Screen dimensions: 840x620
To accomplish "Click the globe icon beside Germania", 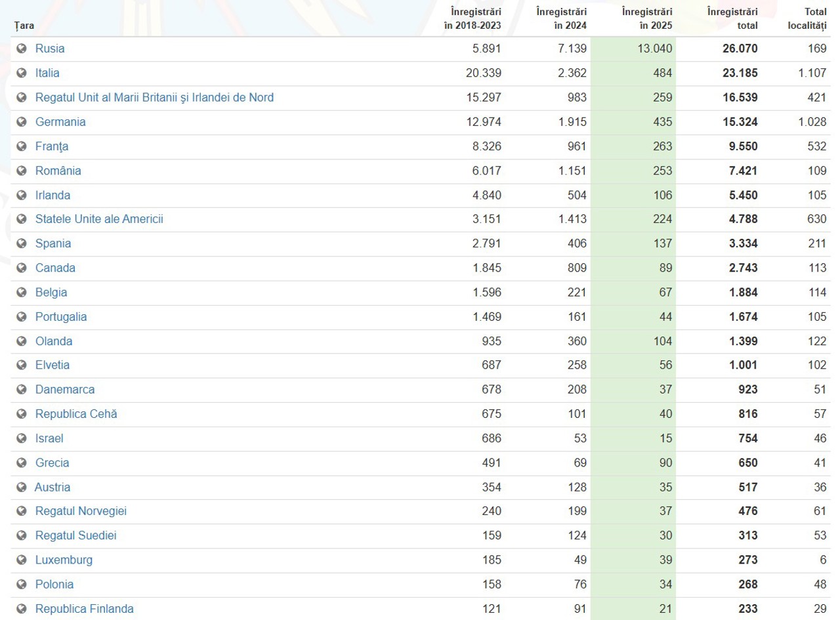I will tap(22, 122).
